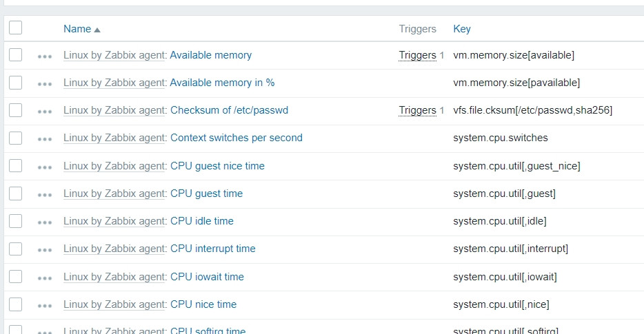644x334 pixels.
Task: Tick the select-all checkbox in header
Action: [x=16, y=28]
